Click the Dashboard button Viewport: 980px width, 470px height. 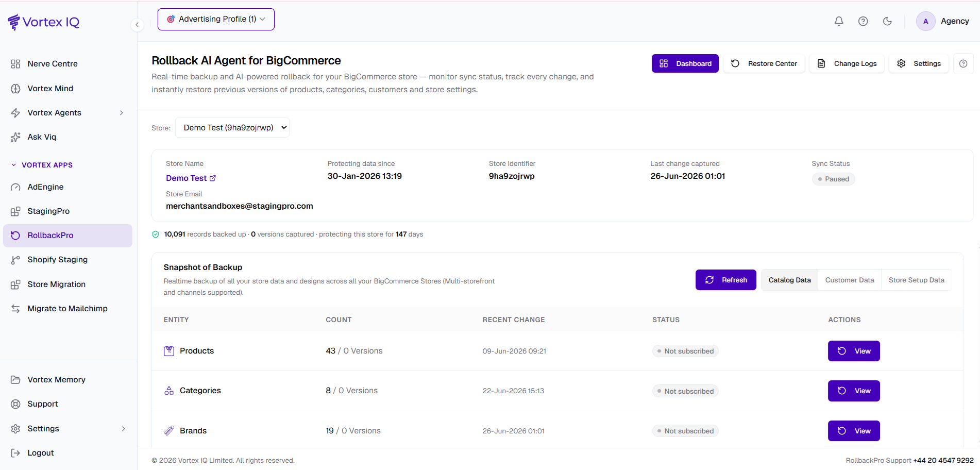coord(685,63)
